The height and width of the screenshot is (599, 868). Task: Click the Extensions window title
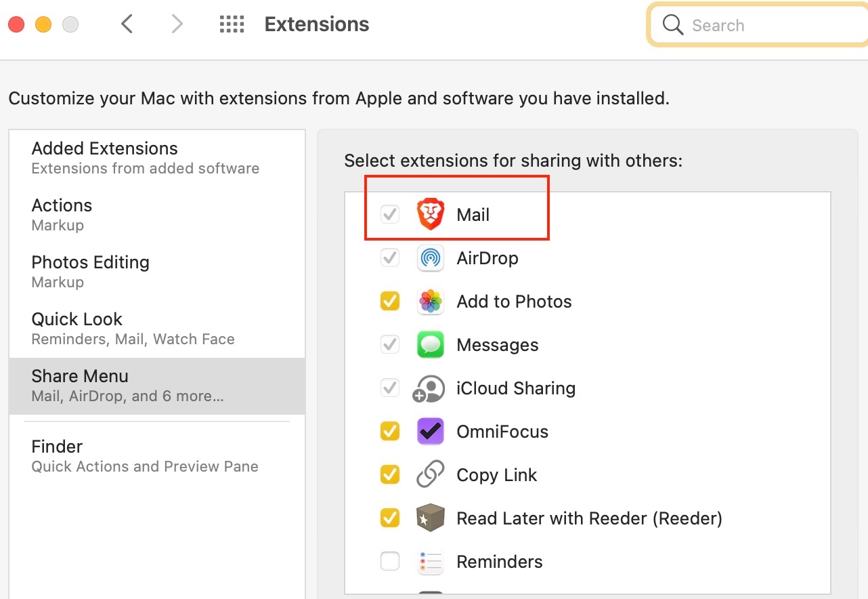pyautogui.click(x=317, y=24)
